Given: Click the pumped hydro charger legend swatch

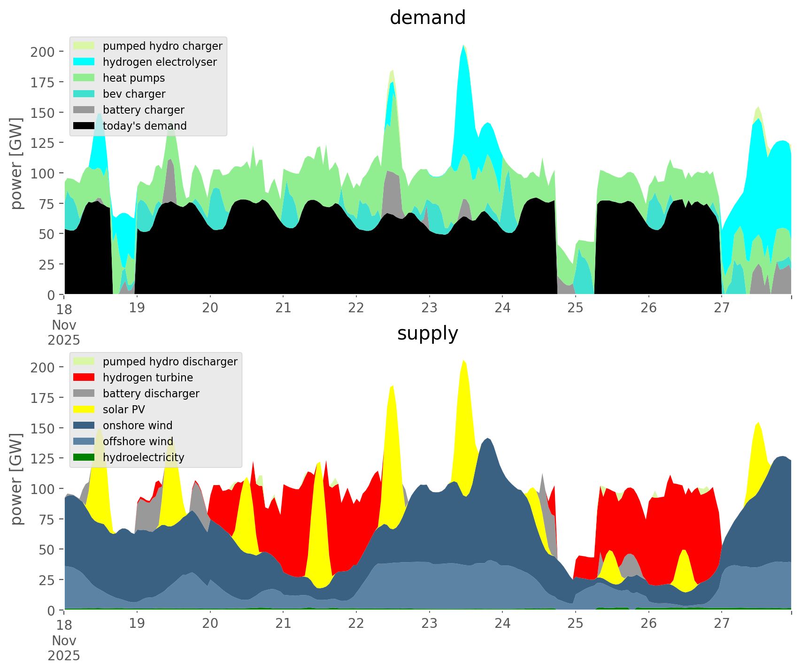Looking at the screenshot, I should point(85,46).
